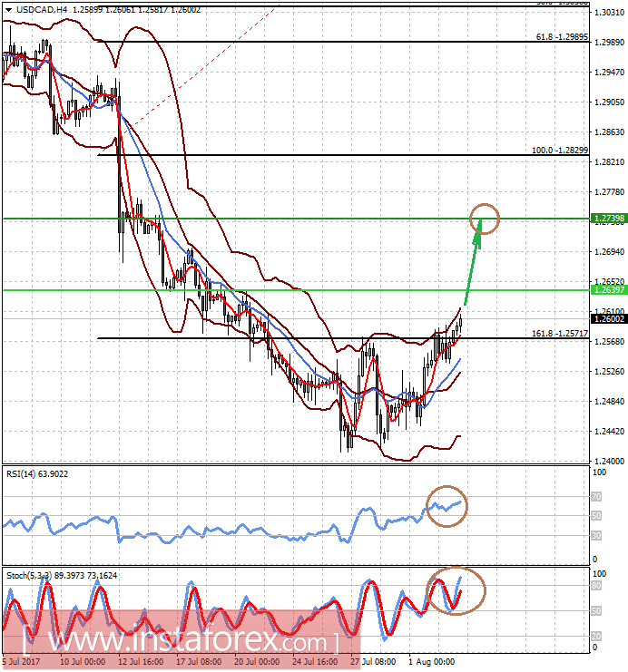The height and width of the screenshot is (672, 628).
Task: Click the green 1.26397 price tag
Action: 609,290
